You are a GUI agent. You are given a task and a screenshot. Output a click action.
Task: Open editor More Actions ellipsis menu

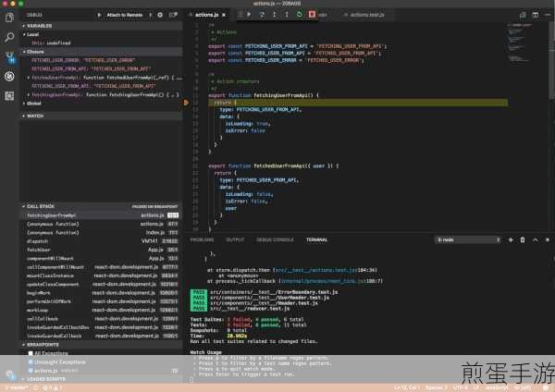pyautogui.click(x=548, y=15)
